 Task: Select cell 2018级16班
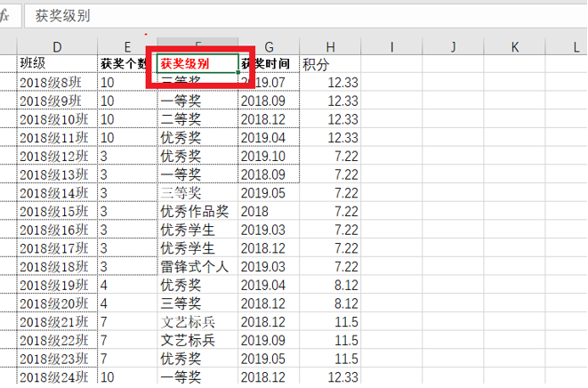[x=57, y=230]
